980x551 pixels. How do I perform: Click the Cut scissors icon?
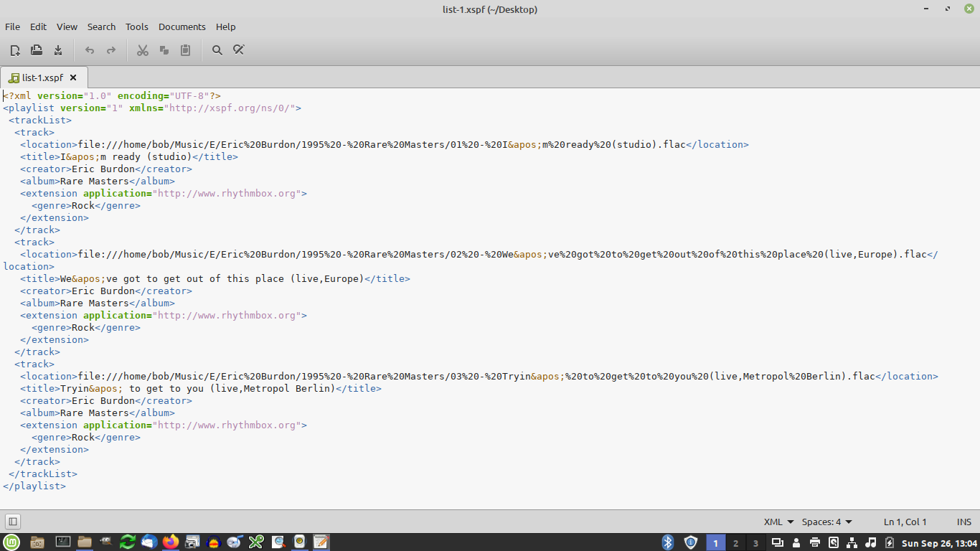(143, 50)
